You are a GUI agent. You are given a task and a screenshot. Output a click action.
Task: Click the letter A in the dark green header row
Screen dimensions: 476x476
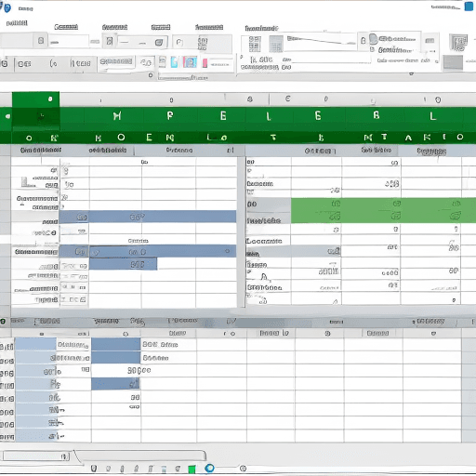pos(408,138)
